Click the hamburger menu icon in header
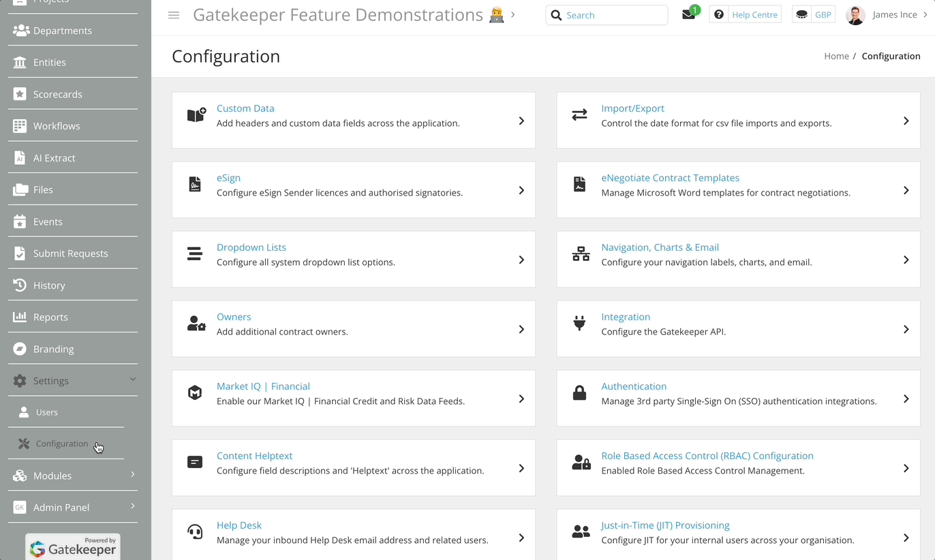The image size is (935, 560). [x=174, y=15]
